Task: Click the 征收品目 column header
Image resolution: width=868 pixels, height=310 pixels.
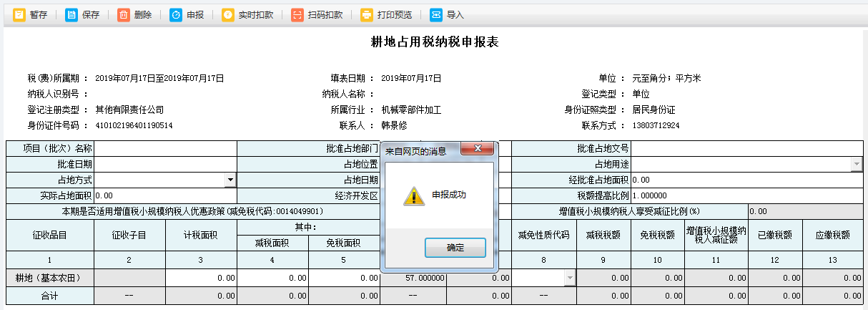Action: (x=50, y=234)
